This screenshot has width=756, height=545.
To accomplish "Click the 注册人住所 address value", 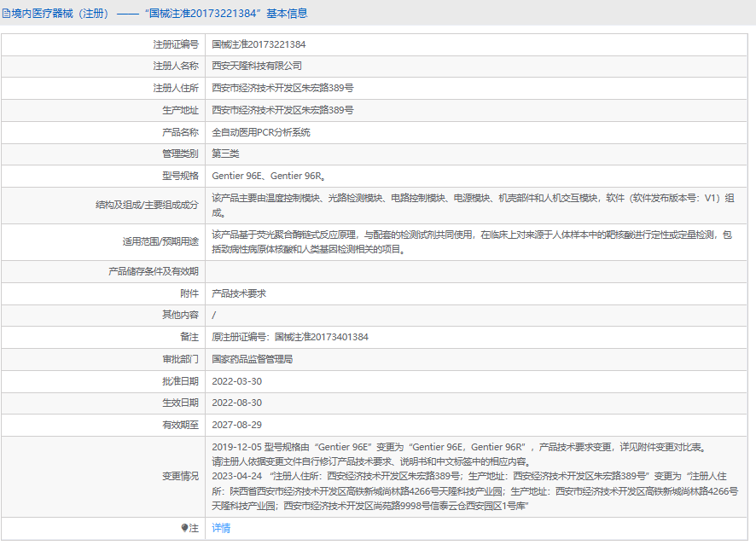I will [282, 88].
